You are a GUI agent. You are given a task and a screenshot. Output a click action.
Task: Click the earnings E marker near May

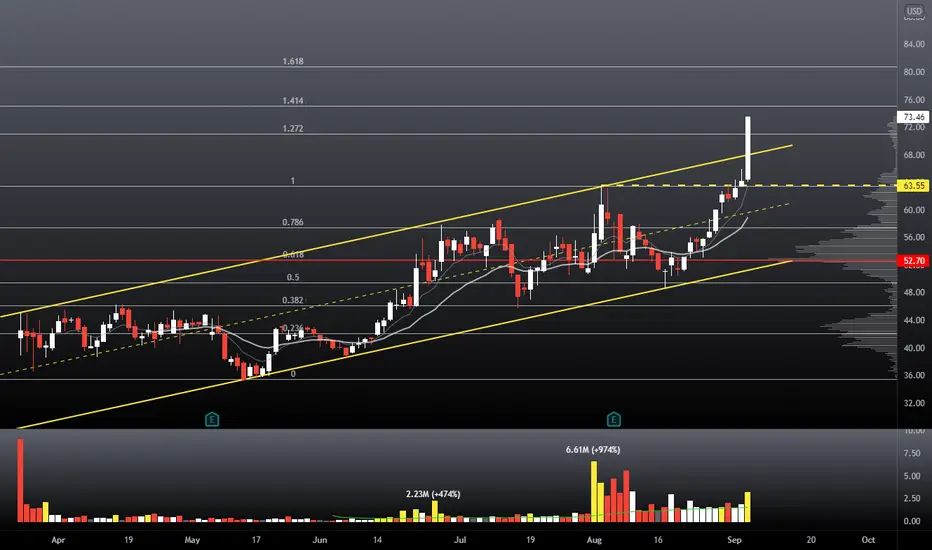click(x=212, y=419)
